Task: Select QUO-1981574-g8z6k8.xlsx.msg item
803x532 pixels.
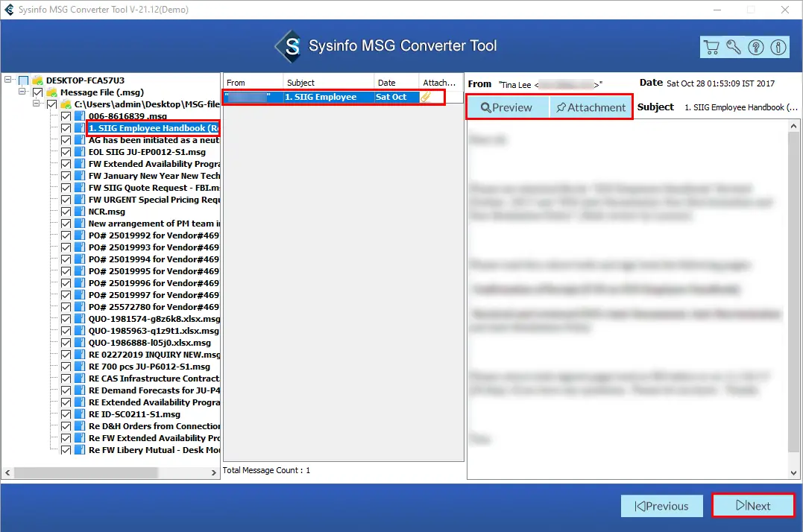Action: coord(154,319)
